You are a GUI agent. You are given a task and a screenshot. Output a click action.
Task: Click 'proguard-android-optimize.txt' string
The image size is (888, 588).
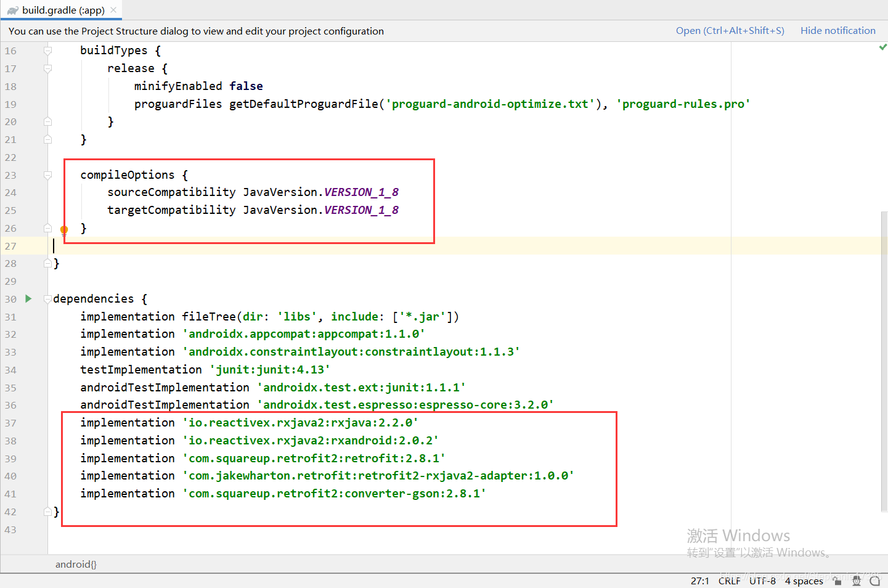point(490,104)
